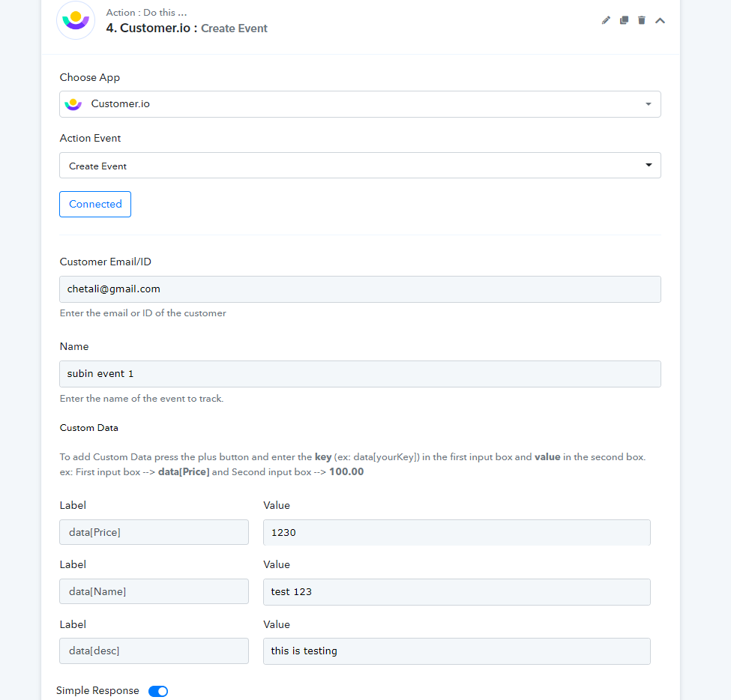Screen dimensions: 731x700
Task: Select the data[Price] label field
Action: [x=154, y=532]
